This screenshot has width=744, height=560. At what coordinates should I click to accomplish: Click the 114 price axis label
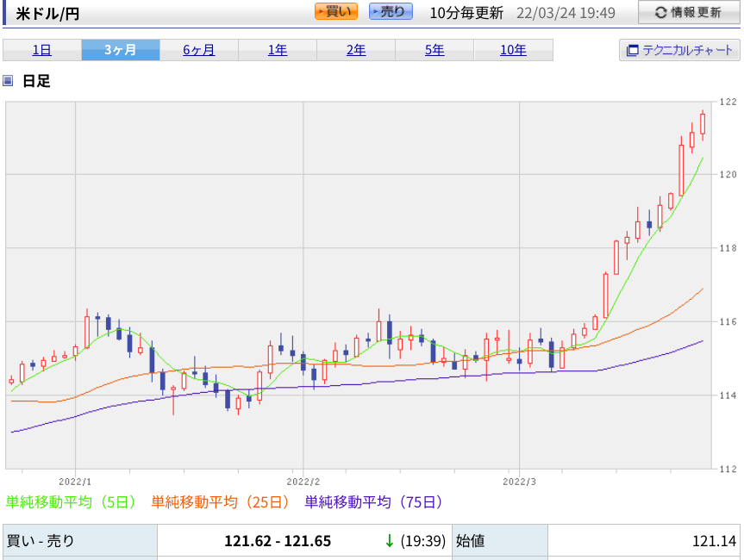click(728, 395)
